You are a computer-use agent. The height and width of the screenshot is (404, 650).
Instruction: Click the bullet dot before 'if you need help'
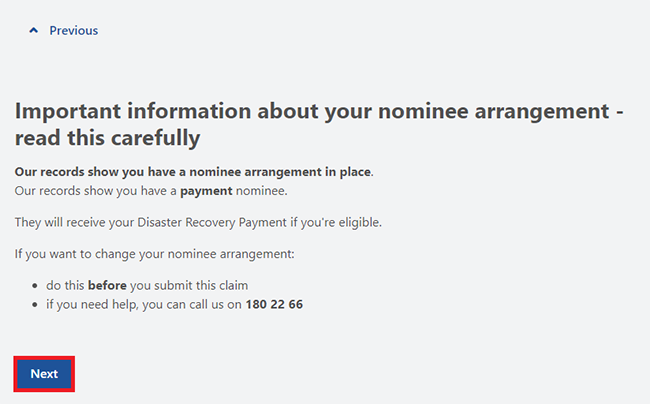click(34, 304)
